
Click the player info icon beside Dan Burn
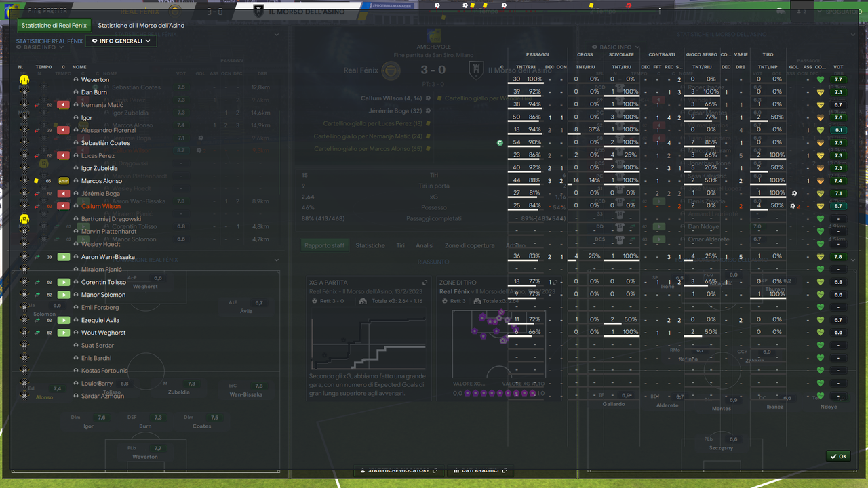point(76,92)
